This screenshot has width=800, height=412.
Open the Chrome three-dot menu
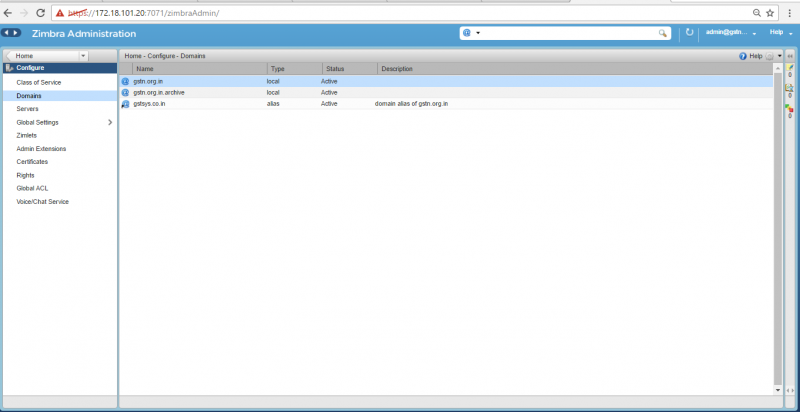point(789,13)
